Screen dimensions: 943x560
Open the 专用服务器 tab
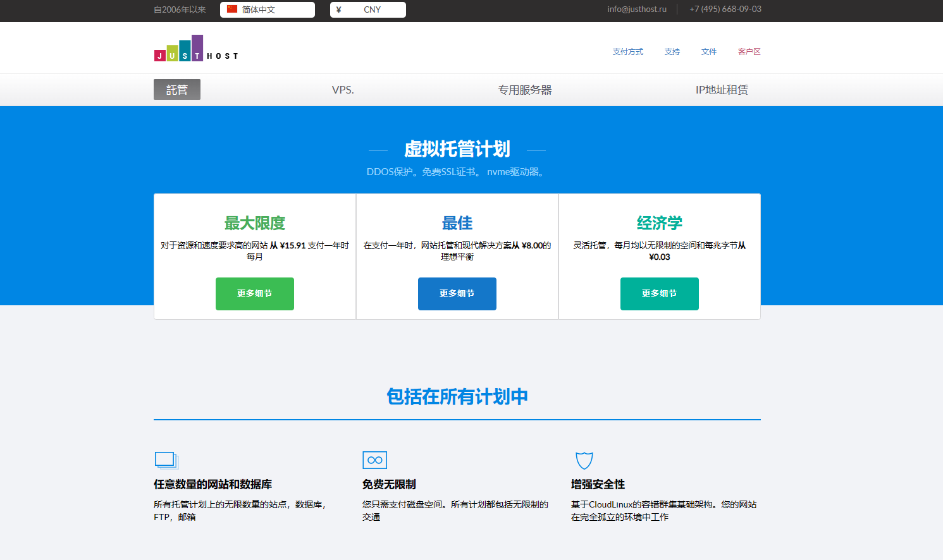525,90
